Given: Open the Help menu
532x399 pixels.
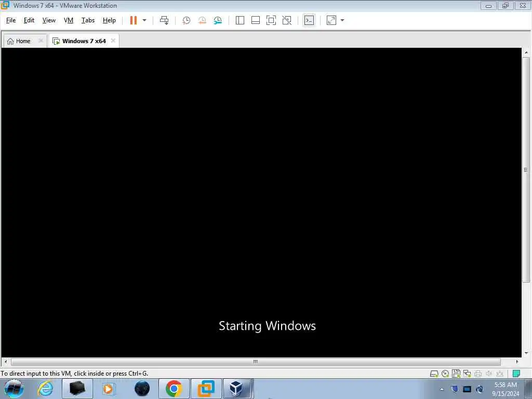Looking at the screenshot, I should [x=109, y=20].
